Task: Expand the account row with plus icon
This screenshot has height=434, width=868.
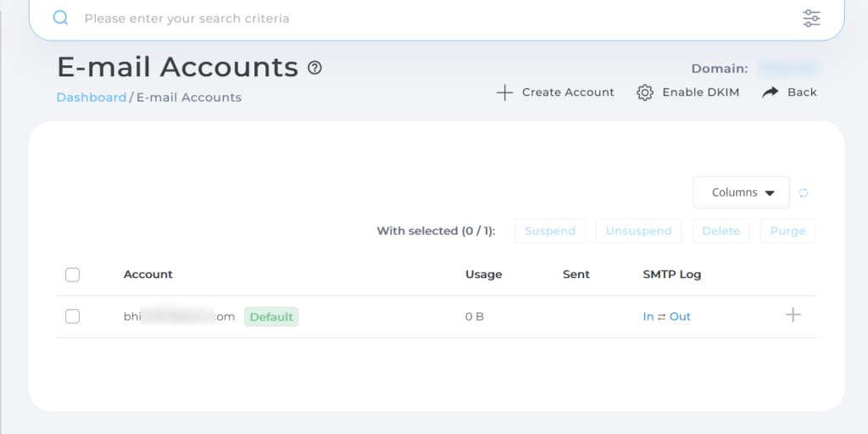Action: pyautogui.click(x=793, y=315)
